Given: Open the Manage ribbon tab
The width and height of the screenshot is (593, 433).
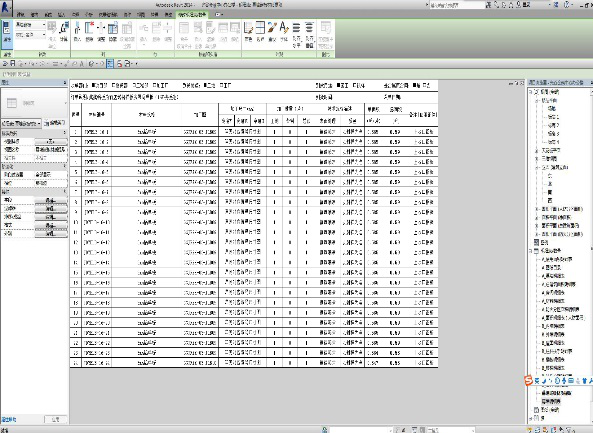Looking at the screenshot, I should tap(155, 15).
